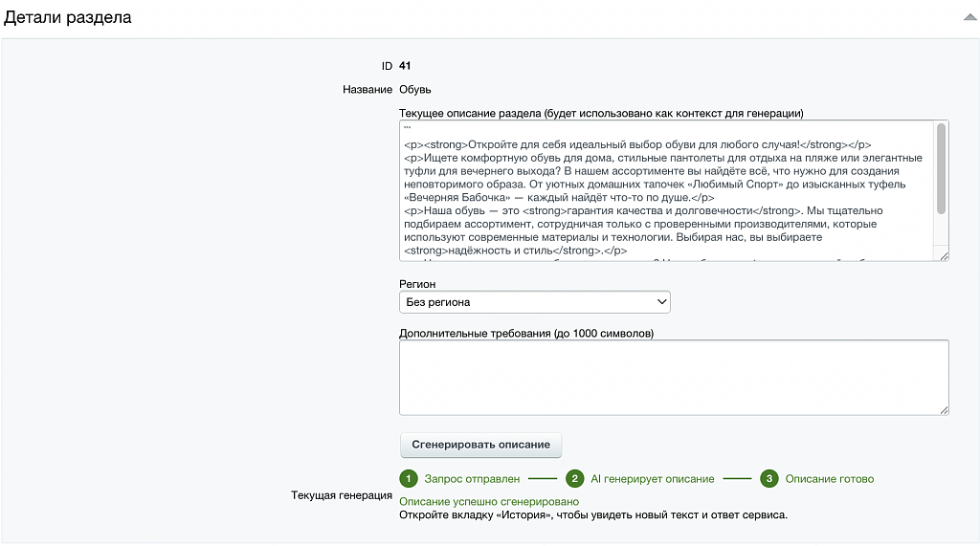Image resolution: width=980 pixels, height=546 pixels.
Task: Open the Регион dropdown
Action: click(534, 302)
